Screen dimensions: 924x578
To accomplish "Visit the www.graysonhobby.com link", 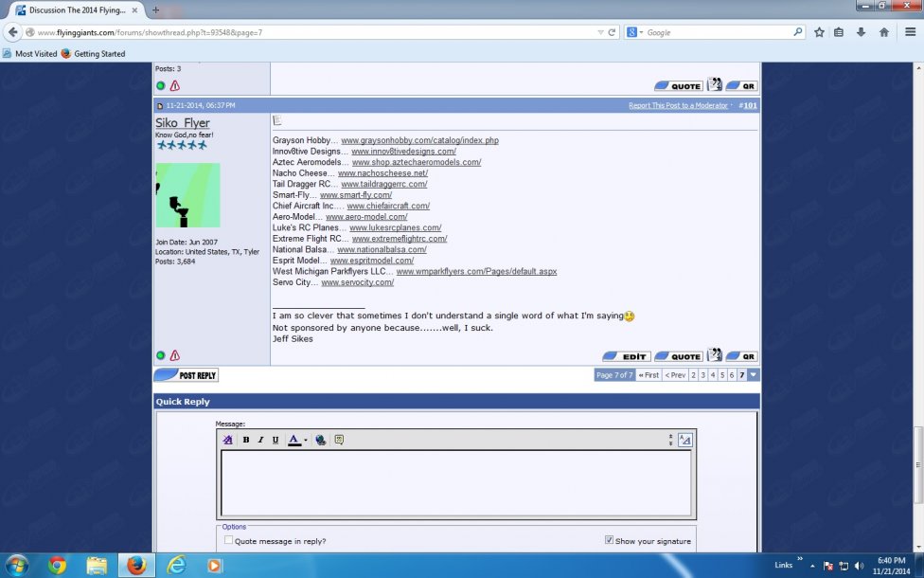I will coord(419,140).
